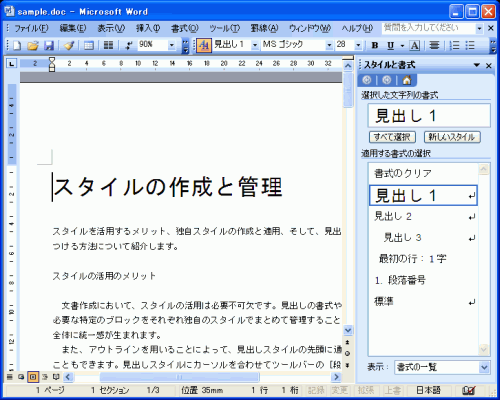Select 書式のクリア in style list

click(423, 173)
